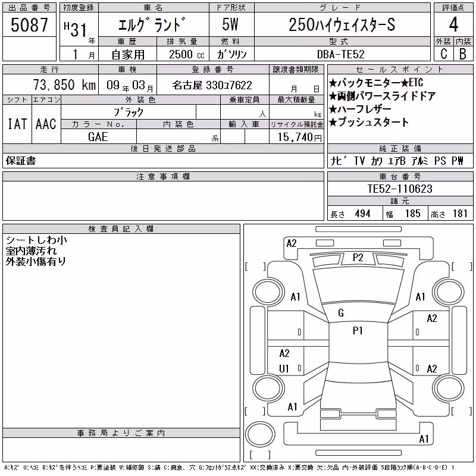This screenshot has width=476, height=476.
Task: Select sales point ★プッシュスタート
Action: 369,122
